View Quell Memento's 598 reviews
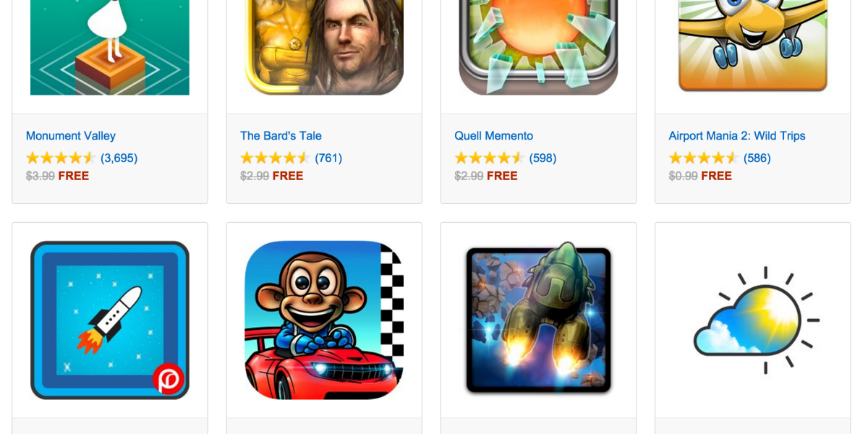The image size is (868, 434). pyautogui.click(x=542, y=158)
